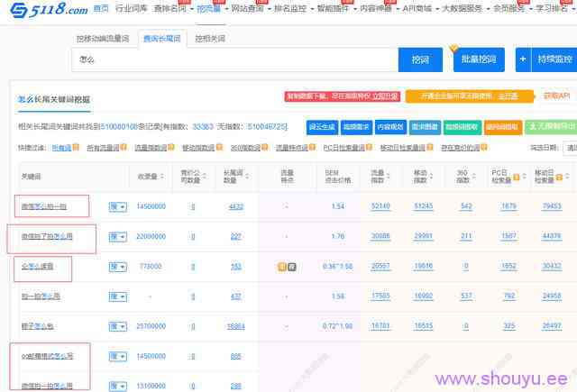Open flow index value 30086
Screen dimensions: 577x392
[x=380, y=236]
